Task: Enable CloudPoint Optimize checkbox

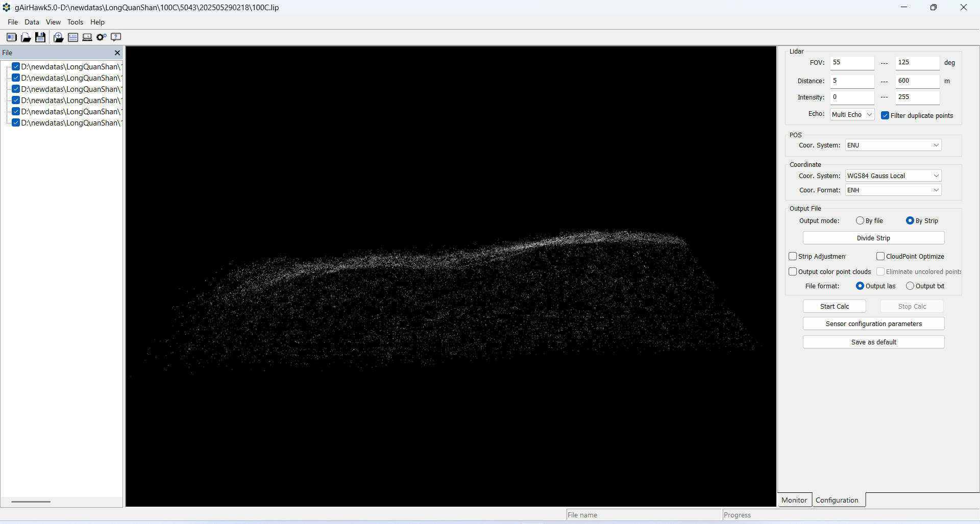Action: coord(880,256)
